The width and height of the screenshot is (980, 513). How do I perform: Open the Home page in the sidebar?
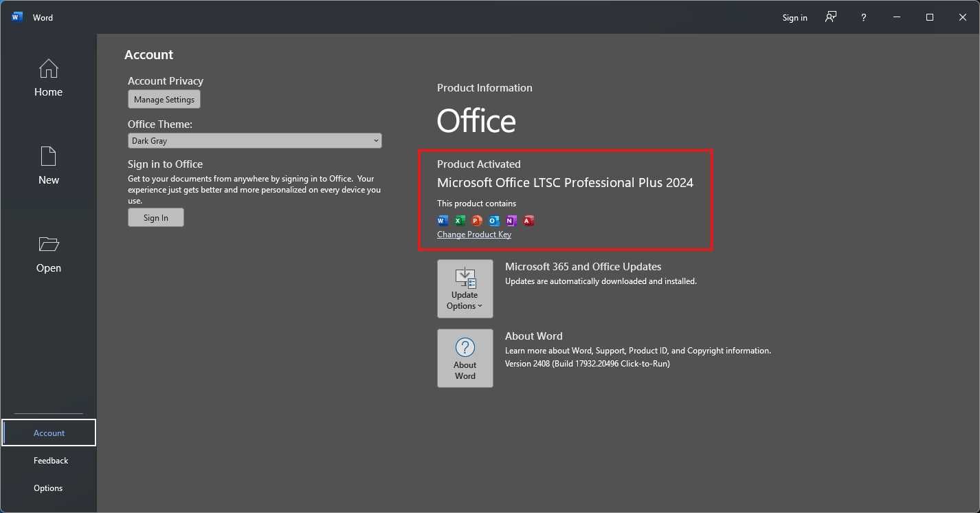pos(48,78)
